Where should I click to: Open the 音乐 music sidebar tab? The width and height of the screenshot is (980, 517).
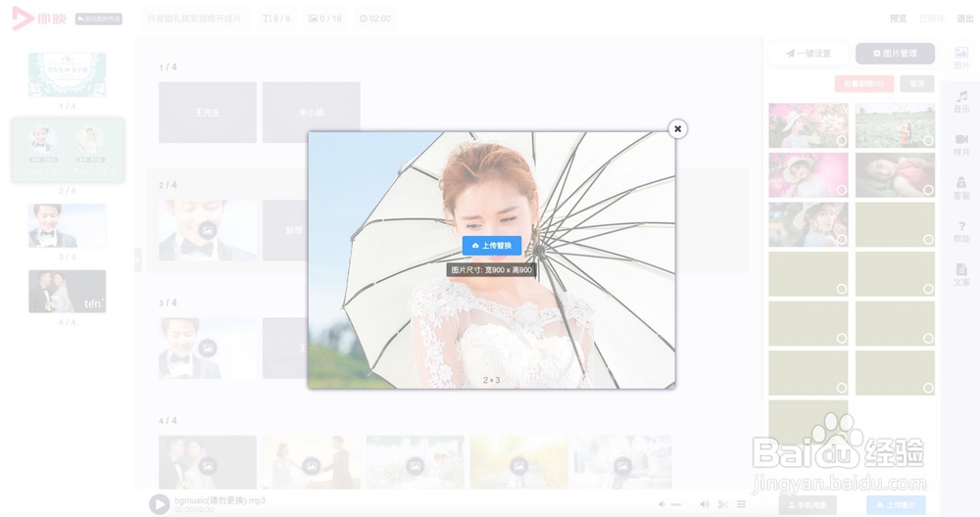pos(961,102)
